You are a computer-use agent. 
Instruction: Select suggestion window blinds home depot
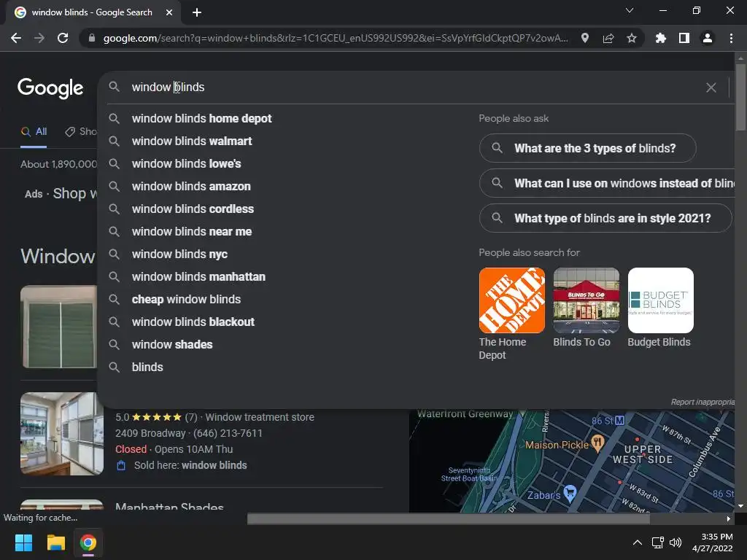click(x=201, y=119)
